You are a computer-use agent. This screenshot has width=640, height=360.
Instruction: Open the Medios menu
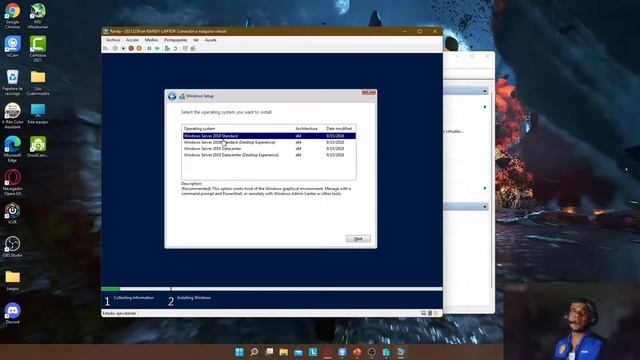point(151,40)
